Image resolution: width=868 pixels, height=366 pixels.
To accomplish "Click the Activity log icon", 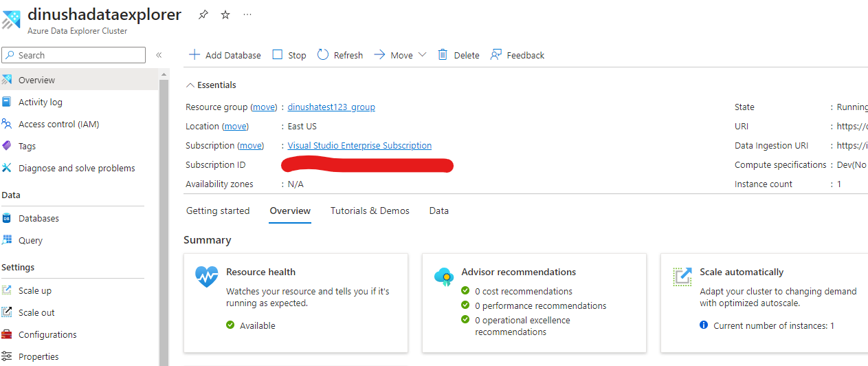I will [7, 102].
